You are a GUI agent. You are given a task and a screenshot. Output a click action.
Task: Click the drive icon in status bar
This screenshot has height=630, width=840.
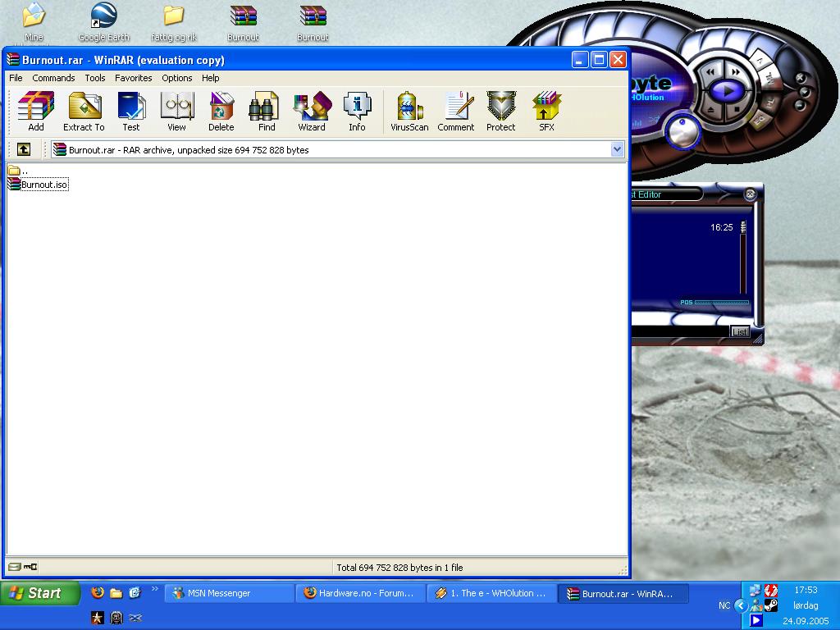15,567
